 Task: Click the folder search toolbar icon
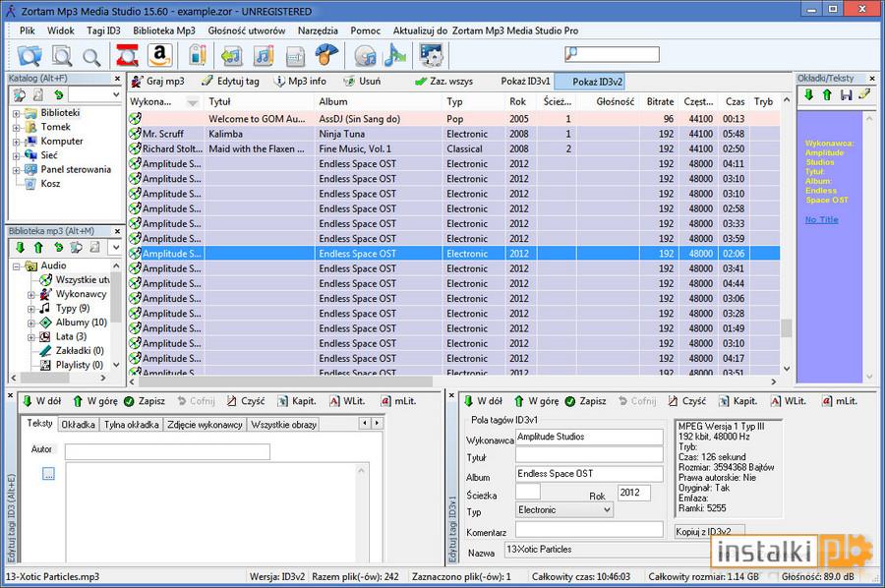pyautogui.click(x=29, y=56)
